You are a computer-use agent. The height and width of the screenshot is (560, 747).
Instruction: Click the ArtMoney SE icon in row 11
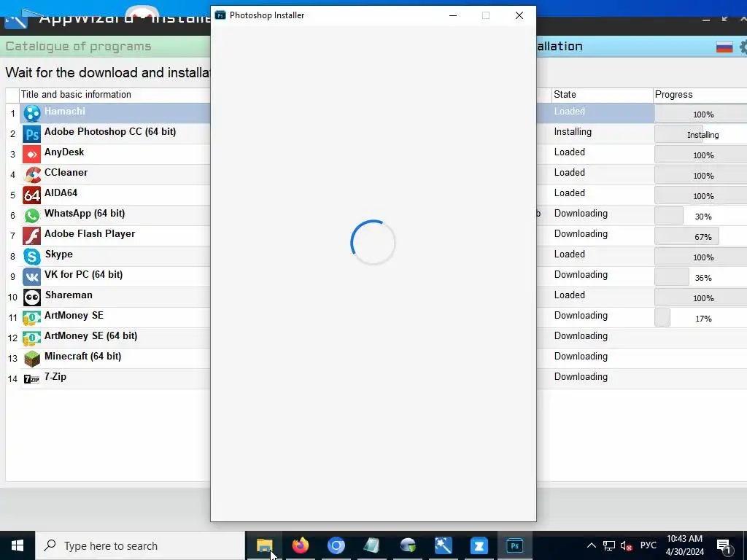[x=32, y=318]
